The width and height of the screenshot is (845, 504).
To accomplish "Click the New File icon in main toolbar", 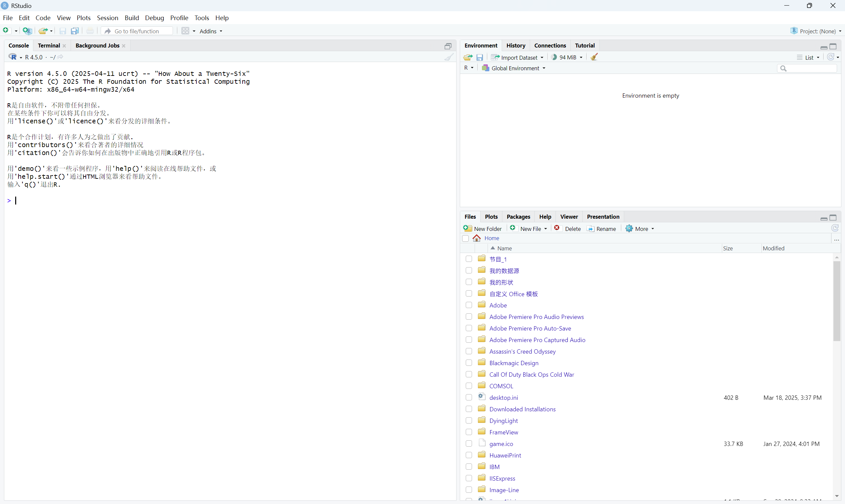I will click(x=6, y=31).
